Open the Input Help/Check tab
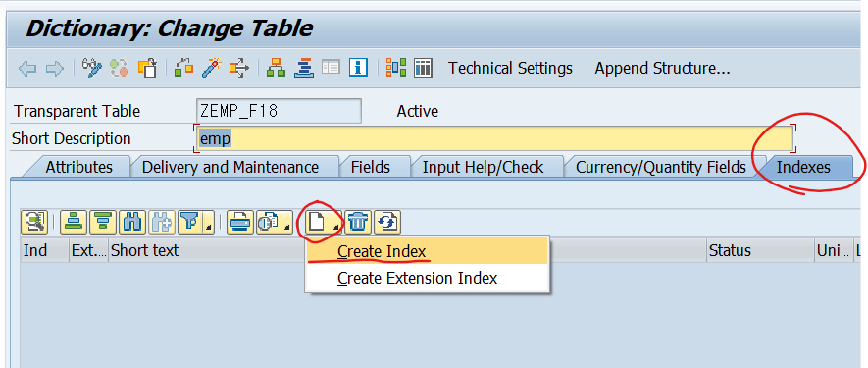 [484, 167]
